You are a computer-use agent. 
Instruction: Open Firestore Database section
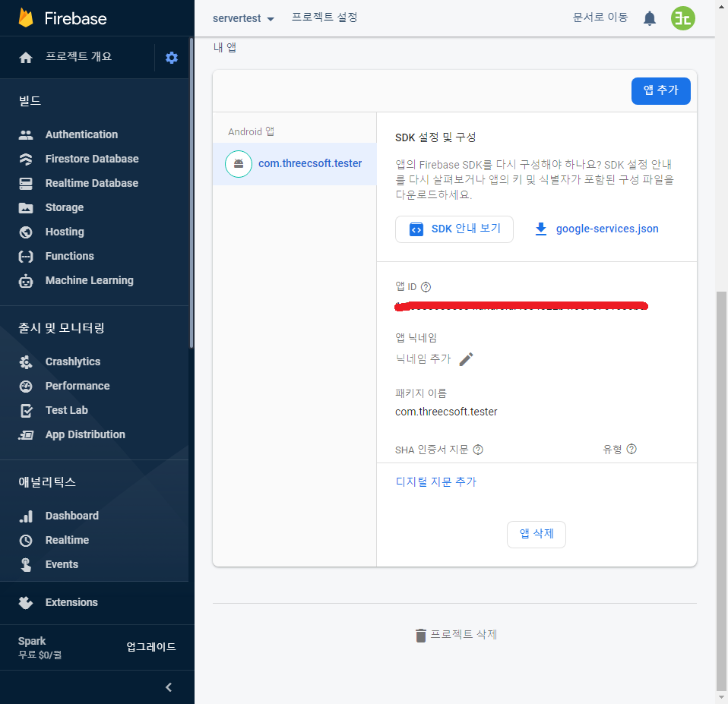[92, 159]
